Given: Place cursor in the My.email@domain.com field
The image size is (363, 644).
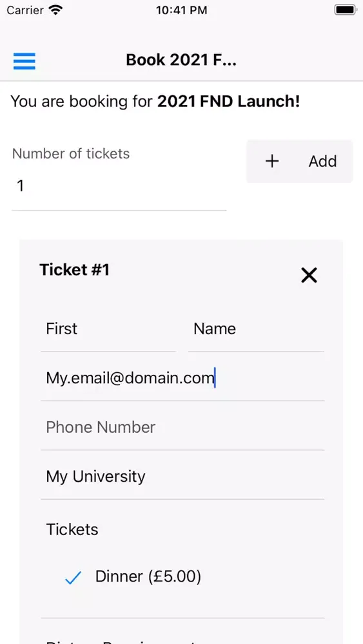Looking at the screenshot, I should pos(182,378).
